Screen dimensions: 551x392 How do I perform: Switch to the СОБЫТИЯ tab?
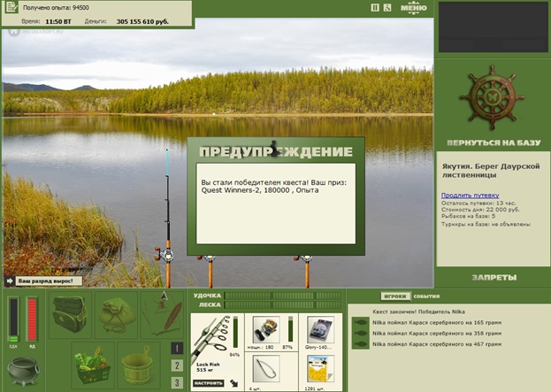(x=425, y=296)
